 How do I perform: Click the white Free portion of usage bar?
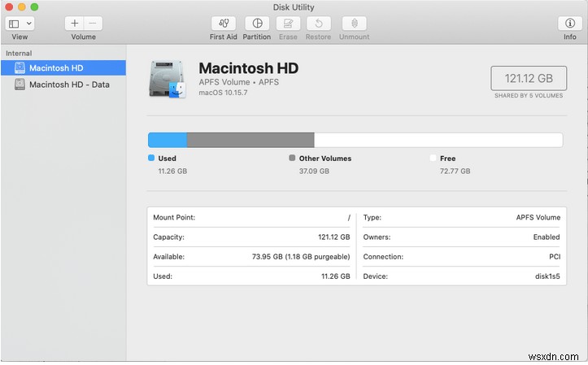(438, 140)
